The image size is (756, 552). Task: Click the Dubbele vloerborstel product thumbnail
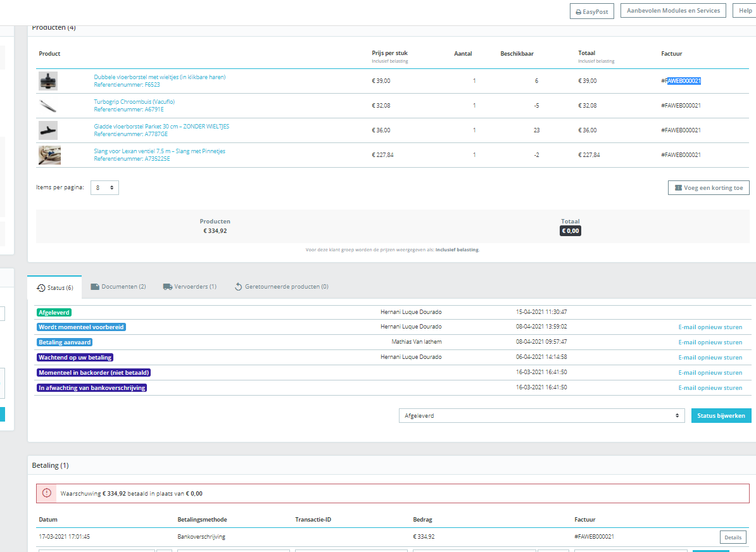click(x=48, y=81)
